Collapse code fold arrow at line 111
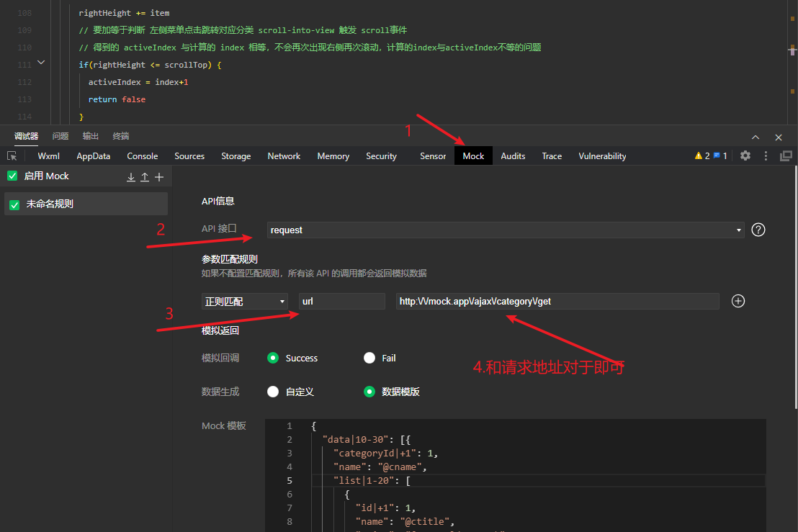The image size is (798, 532). click(x=41, y=63)
